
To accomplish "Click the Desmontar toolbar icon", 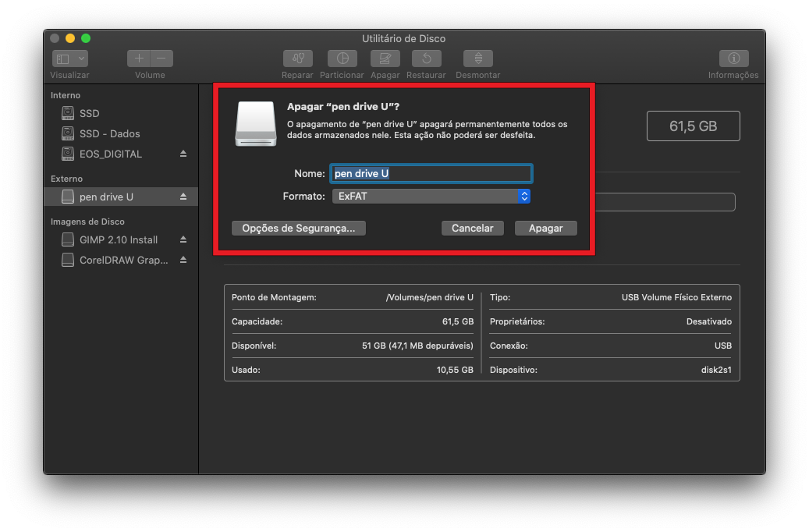I will (x=477, y=59).
